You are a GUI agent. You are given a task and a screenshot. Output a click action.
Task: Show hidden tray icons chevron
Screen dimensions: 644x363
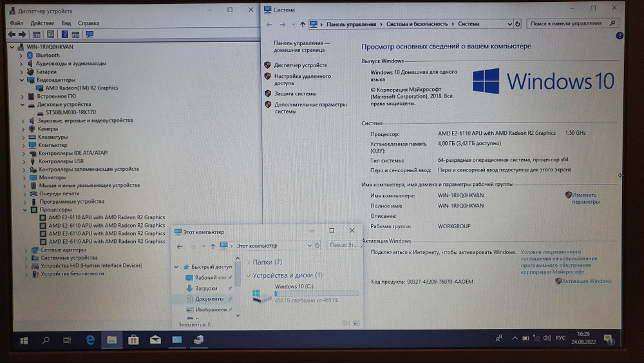coord(515,338)
